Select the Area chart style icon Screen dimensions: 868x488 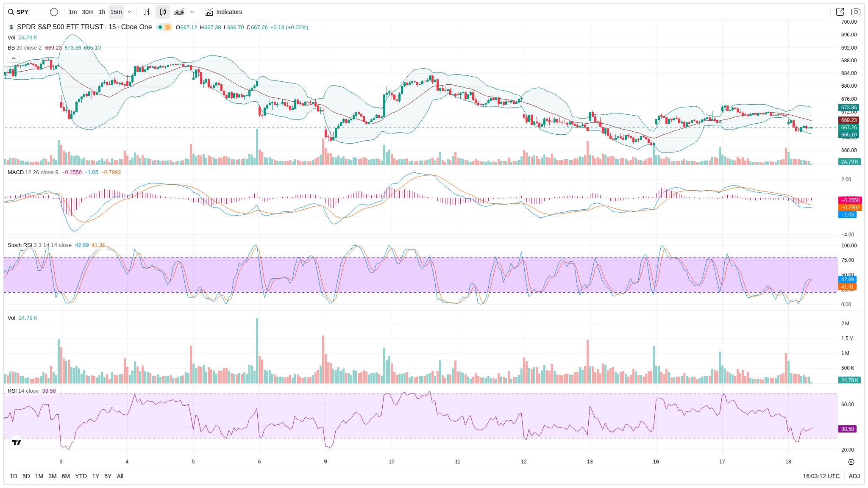[179, 12]
